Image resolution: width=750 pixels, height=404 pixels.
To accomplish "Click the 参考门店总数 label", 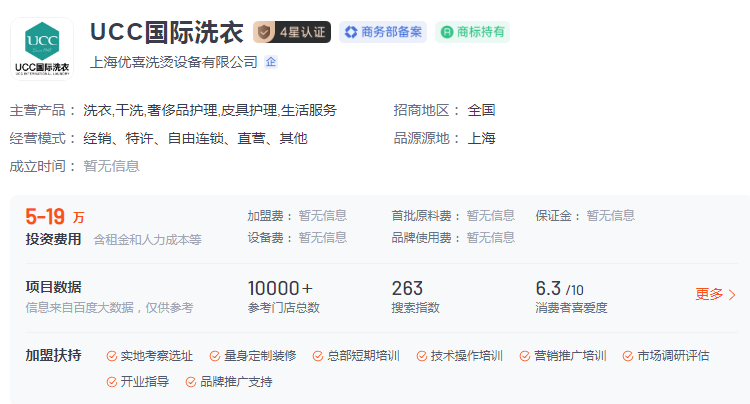I will (284, 308).
